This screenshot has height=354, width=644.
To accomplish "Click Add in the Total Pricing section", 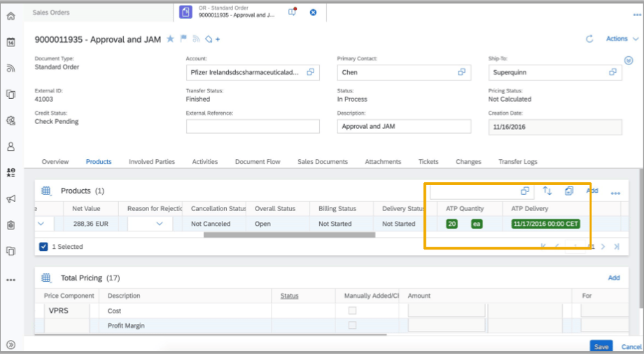I will 614,278.
